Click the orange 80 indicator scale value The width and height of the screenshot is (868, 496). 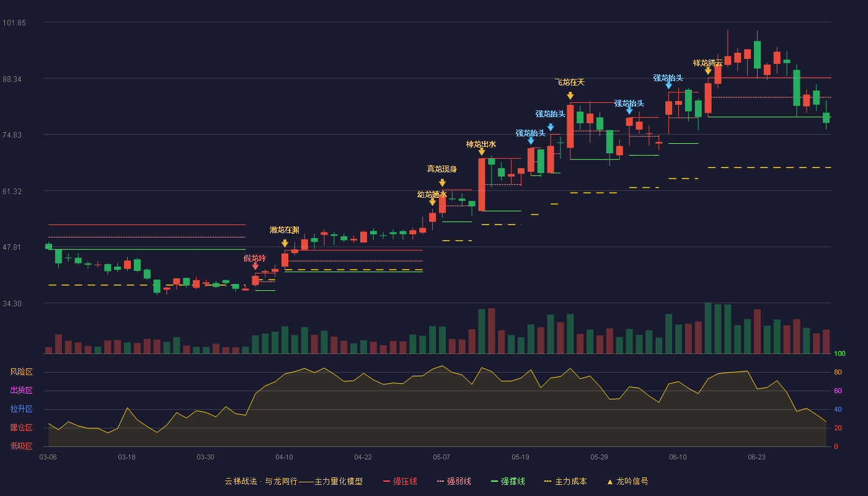click(838, 373)
